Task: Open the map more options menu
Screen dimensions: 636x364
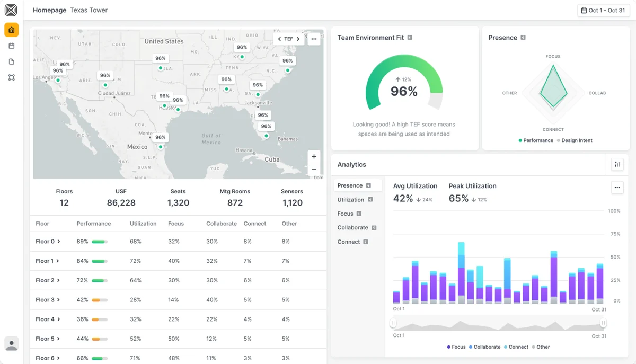Action: (x=314, y=39)
